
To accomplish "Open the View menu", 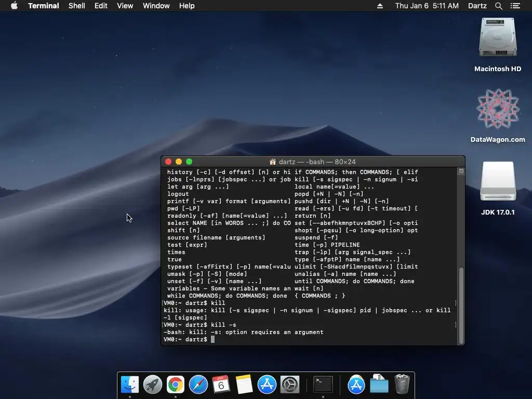I will pos(125,6).
